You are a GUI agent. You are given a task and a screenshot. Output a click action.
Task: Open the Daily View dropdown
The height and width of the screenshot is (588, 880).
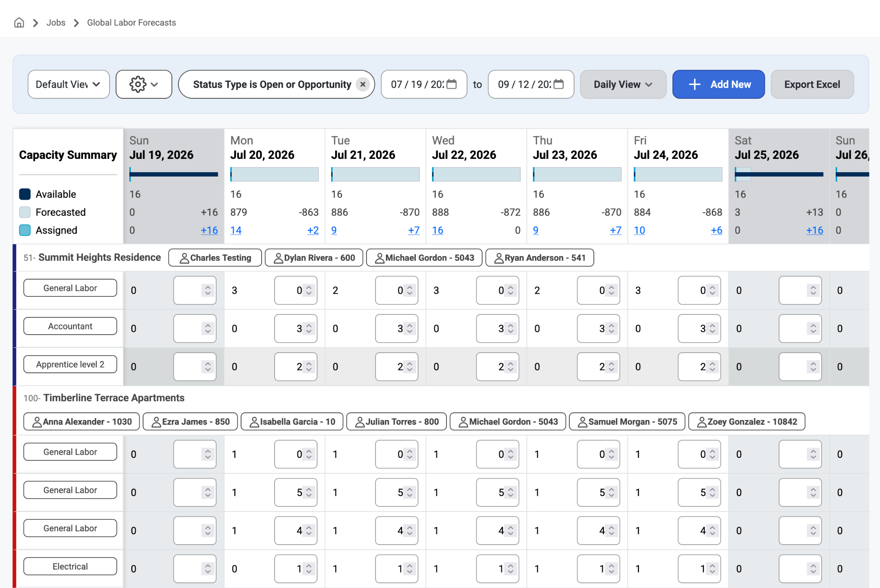pyautogui.click(x=623, y=84)
